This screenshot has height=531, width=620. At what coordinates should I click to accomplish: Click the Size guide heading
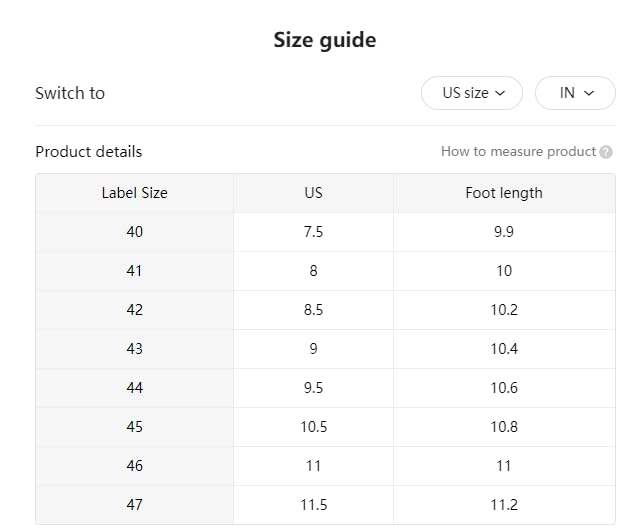click(325, 41)
